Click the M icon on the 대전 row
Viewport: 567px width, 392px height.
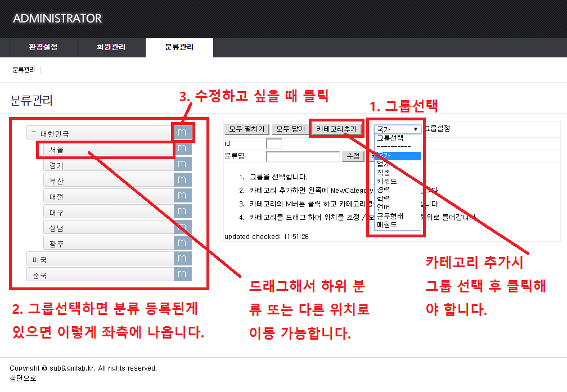184,196
